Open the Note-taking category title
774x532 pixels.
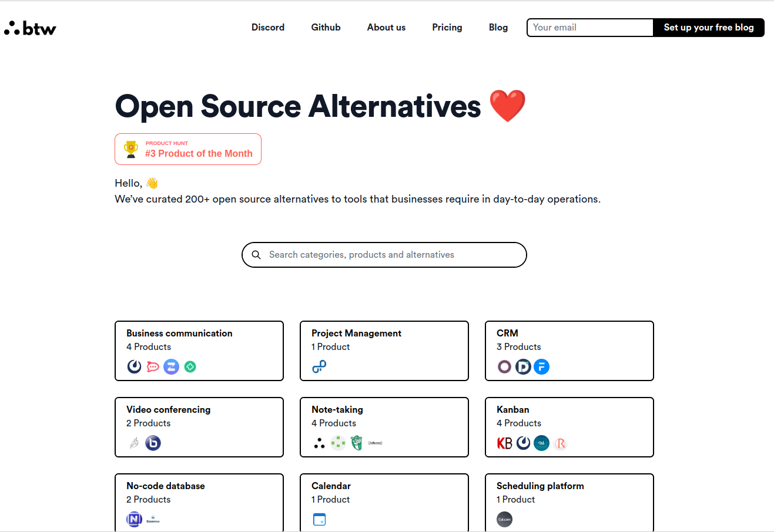pyautogui.click(x=337, y=410)
